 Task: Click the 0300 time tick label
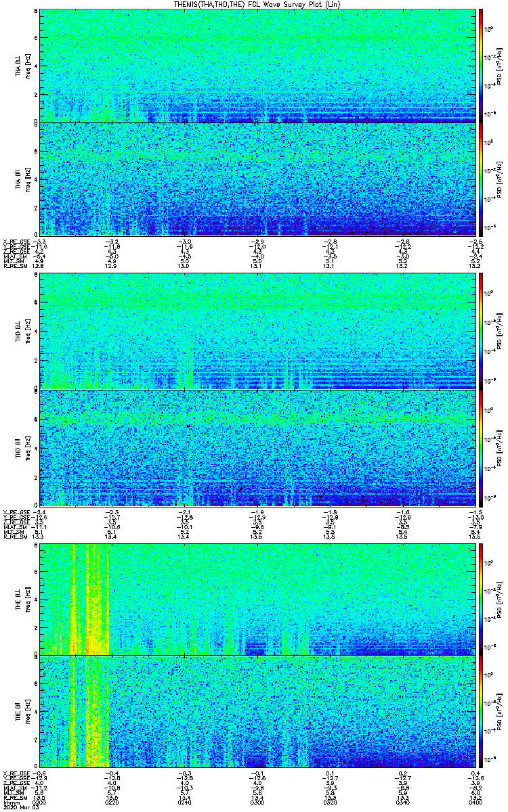257,803
